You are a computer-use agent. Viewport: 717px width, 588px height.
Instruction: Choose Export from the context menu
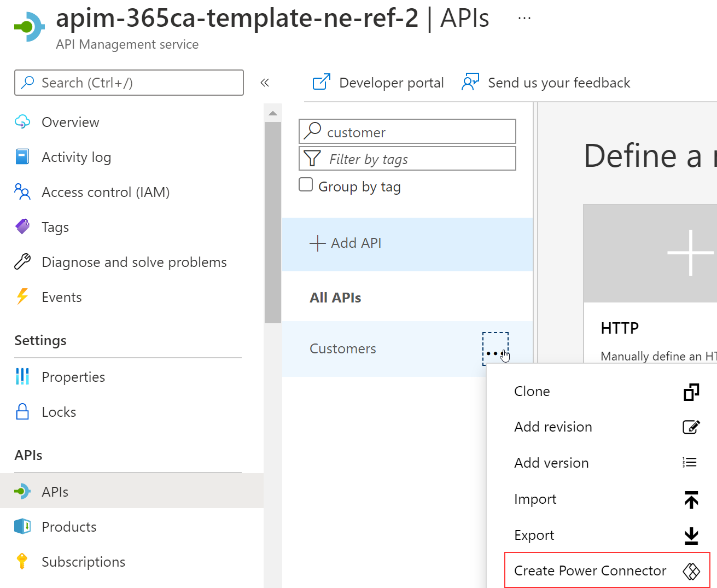[534, 535]
